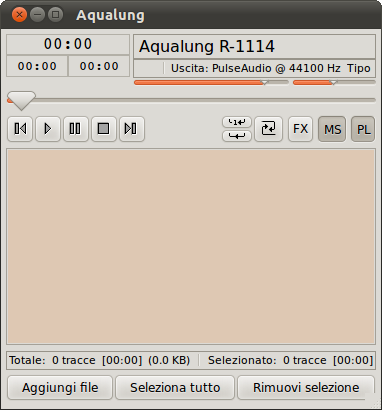Viewport: 382px width, 410px height.
Task: Toggle repeat current track button
Action: pos(237,122)
